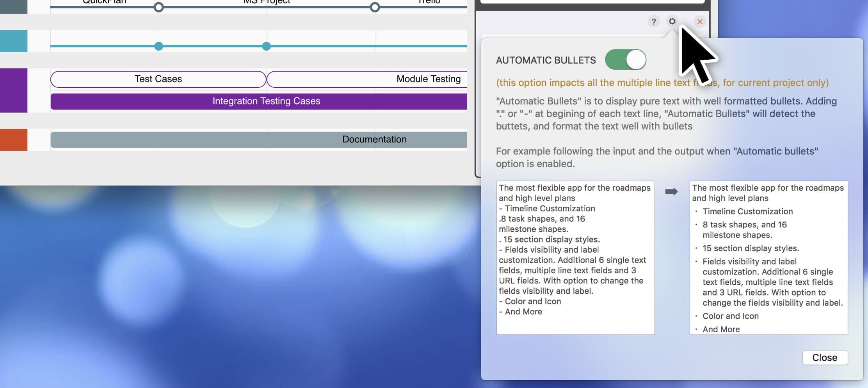Screen dimensions: 868x388
Task: Select the gray Documentation task bar
Action: click(x=258, y=140)
